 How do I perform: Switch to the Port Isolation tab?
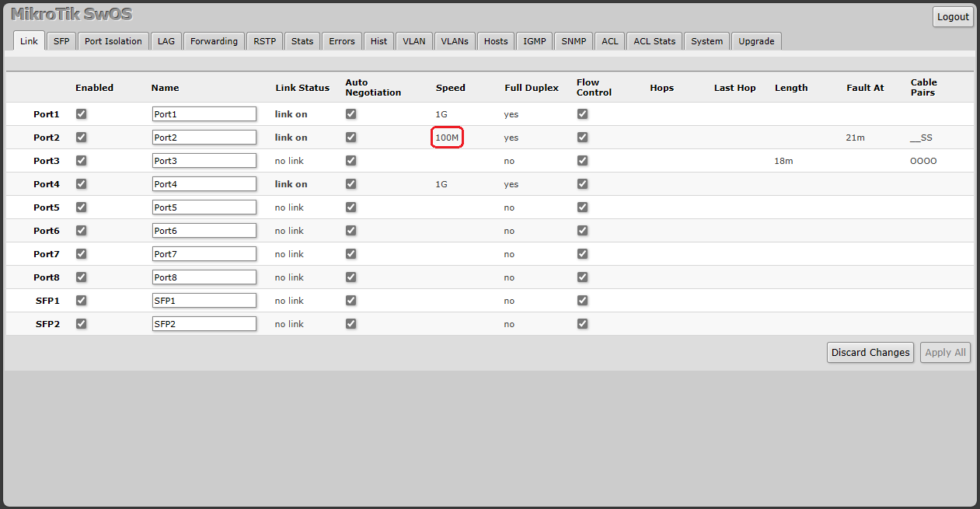pos(113,41)
